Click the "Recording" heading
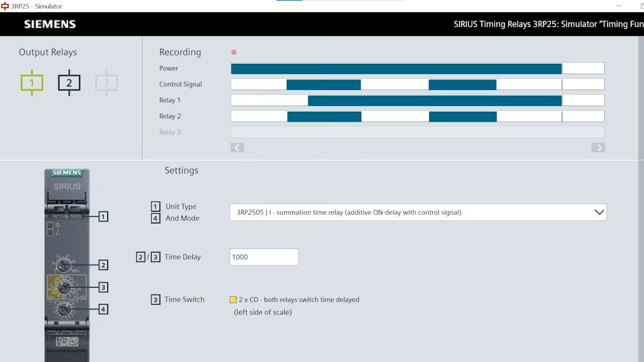This screenshot has height=362, width=644. [180, 52]
